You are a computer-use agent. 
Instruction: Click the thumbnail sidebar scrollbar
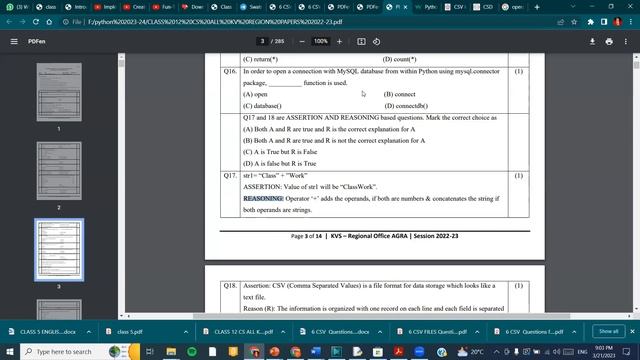[x=121, y=63]
